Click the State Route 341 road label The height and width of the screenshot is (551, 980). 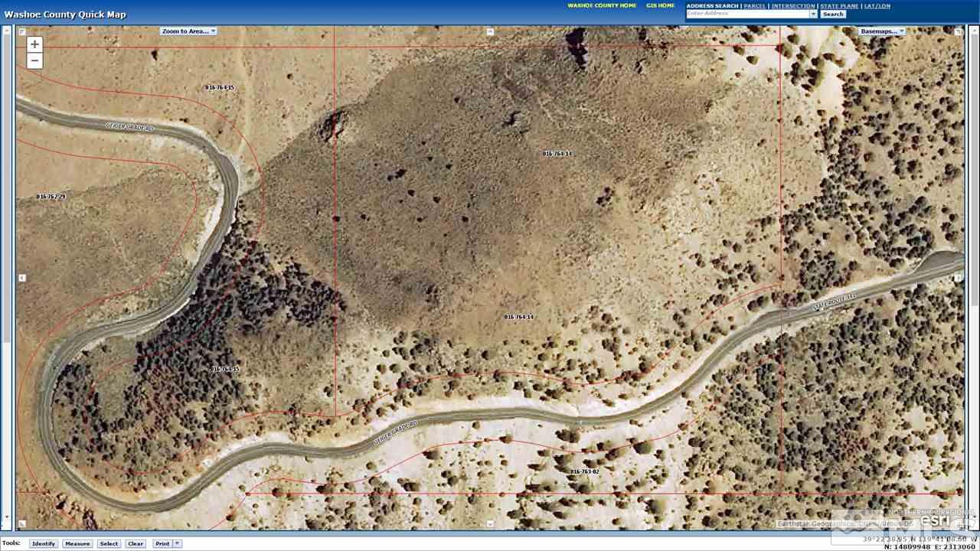click(x=835, y=301)
